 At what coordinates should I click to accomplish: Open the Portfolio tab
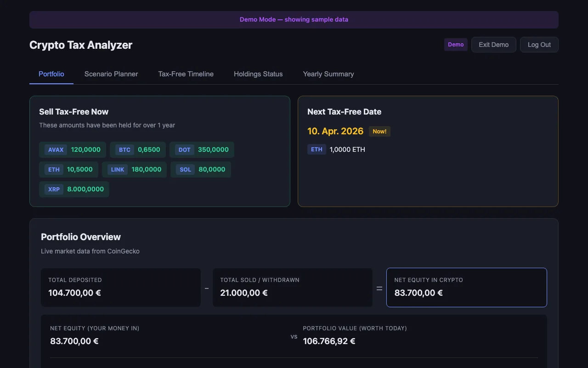pos(51,74)
